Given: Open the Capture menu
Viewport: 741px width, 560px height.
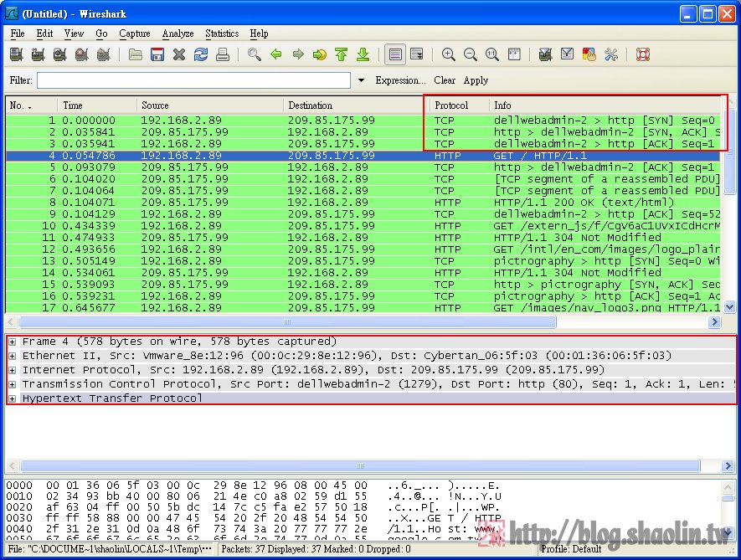Looking at the screenshot, I should click(135, 33).
